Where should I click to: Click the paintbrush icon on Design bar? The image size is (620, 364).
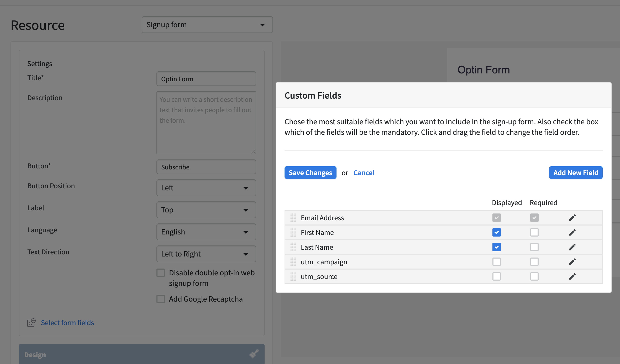[x=254, y=354]
